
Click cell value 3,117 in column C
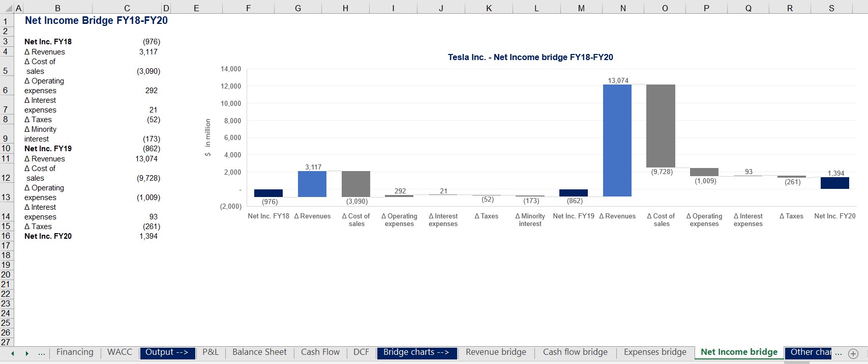coord(148,52)
